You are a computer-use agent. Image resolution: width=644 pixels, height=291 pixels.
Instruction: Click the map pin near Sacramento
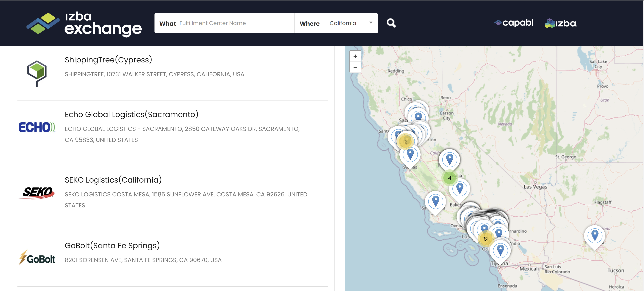click(x=418, y=117)
